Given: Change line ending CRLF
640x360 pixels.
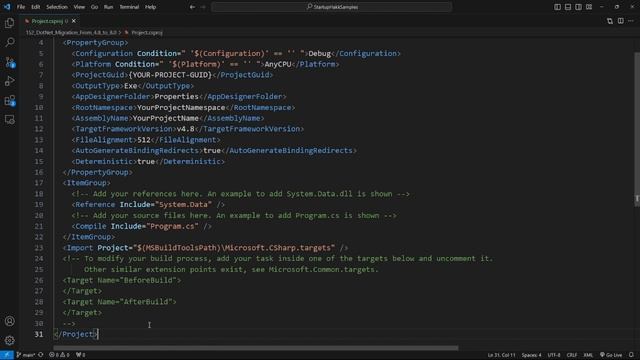Looking at the screenshot, I should tap(572, 355).
